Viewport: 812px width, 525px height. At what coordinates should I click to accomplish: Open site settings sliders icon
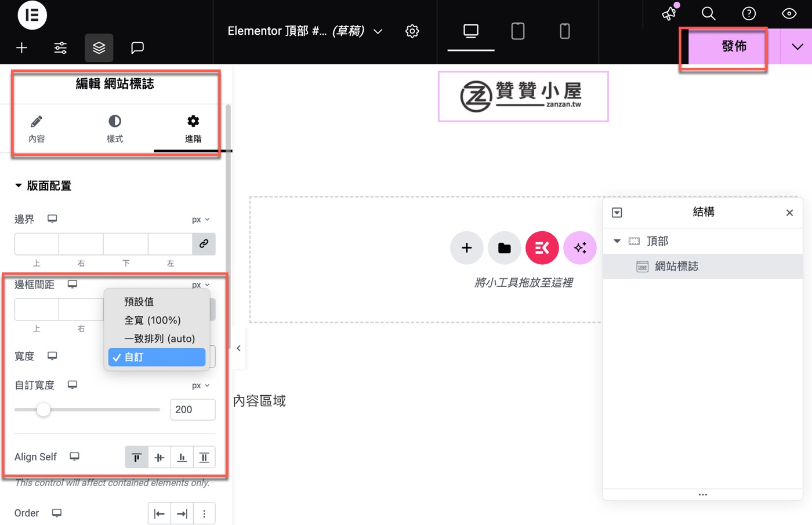pyautogui.click(x=60, y=48)
